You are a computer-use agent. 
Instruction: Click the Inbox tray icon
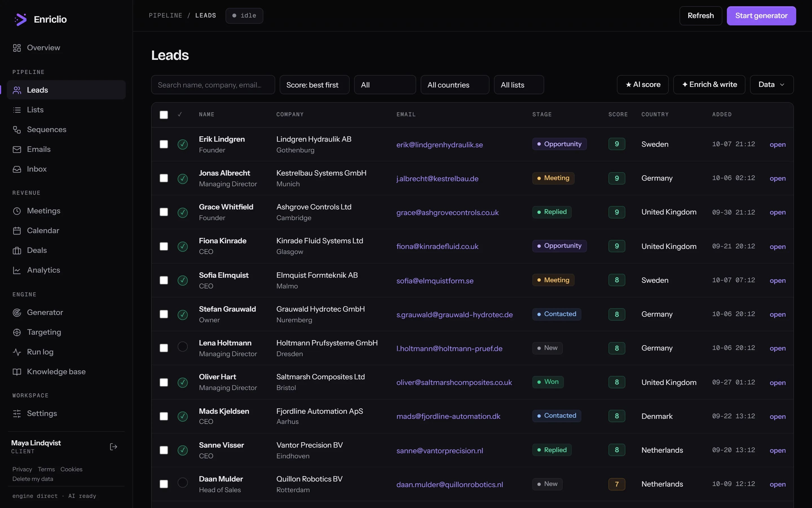[x=17, y=169]
